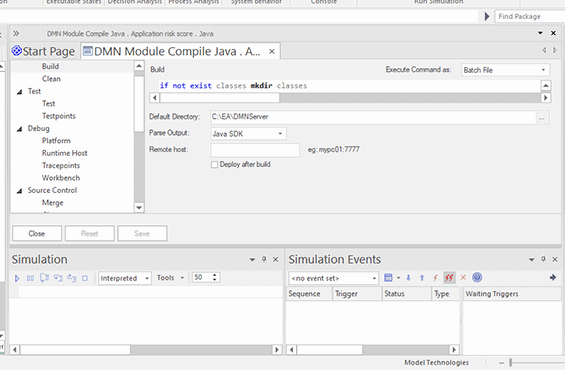Click the Step Over simulation icon
The image size is (565, 370).
[44, 278]
